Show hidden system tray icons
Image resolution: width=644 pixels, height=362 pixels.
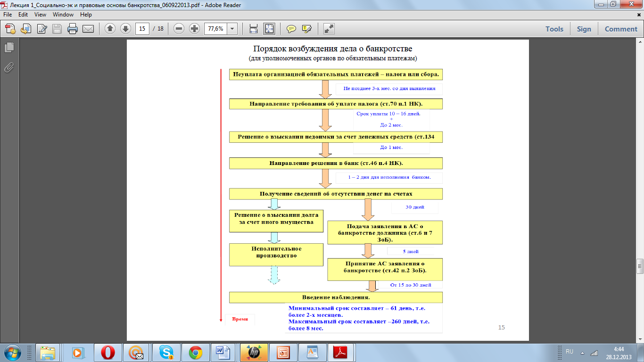coord(582,352)
